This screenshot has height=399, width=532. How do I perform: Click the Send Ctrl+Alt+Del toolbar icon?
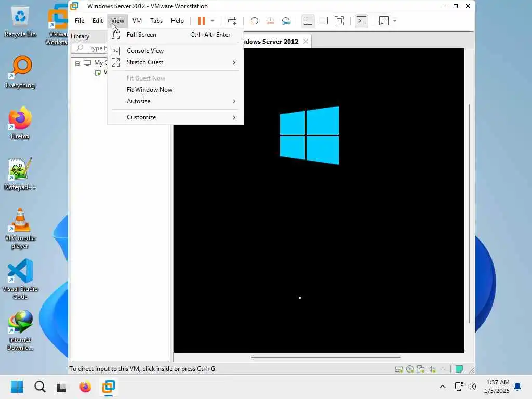click(x=232, y=21)
